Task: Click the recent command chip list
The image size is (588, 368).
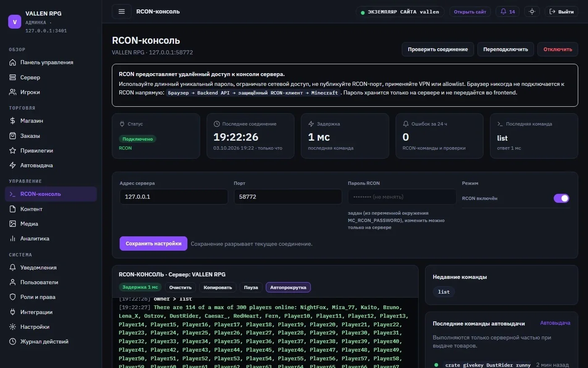Action: (x=444, y=292)
